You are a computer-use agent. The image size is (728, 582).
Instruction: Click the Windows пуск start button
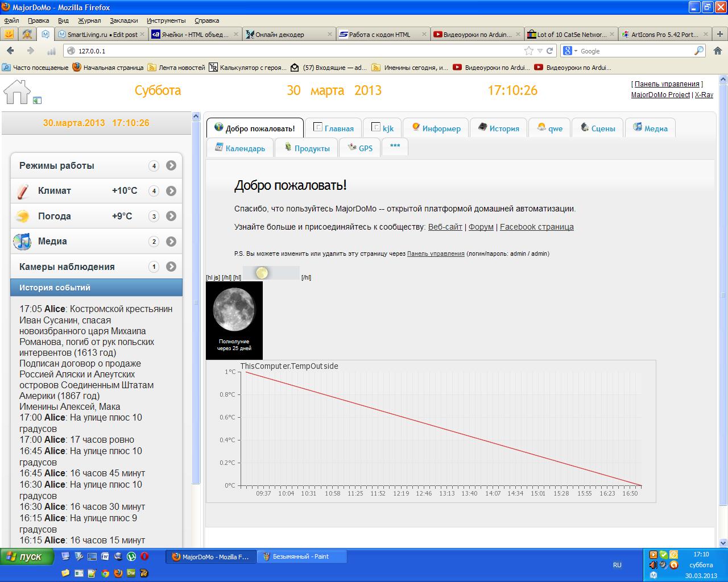27,557
